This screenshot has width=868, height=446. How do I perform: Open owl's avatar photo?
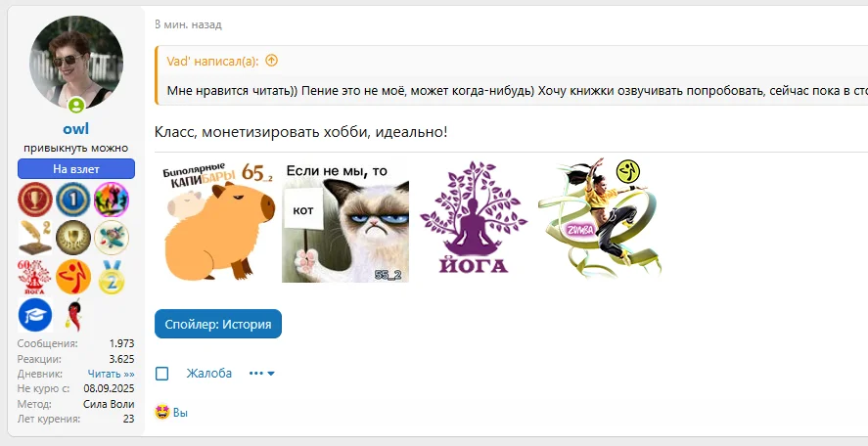pos(76,63)
